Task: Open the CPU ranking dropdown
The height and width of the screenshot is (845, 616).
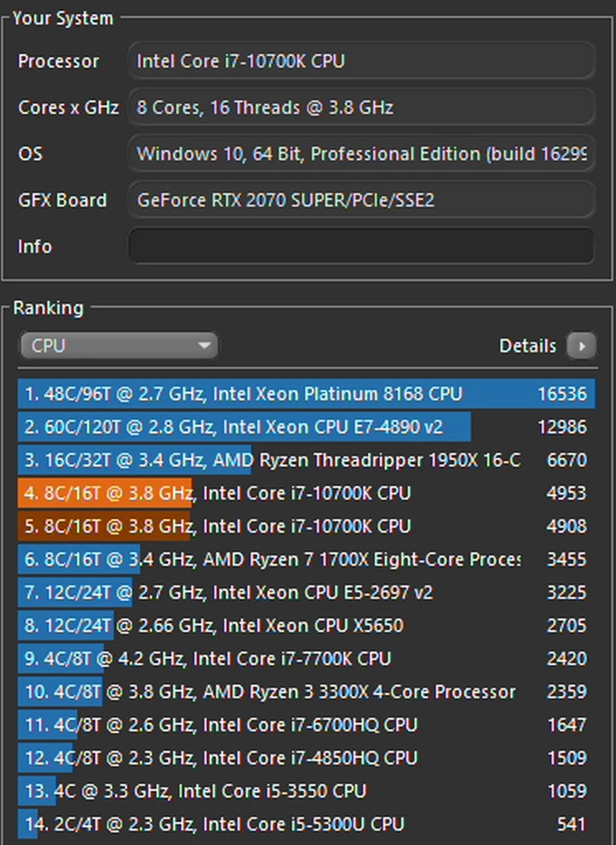Action: point(119,346)
